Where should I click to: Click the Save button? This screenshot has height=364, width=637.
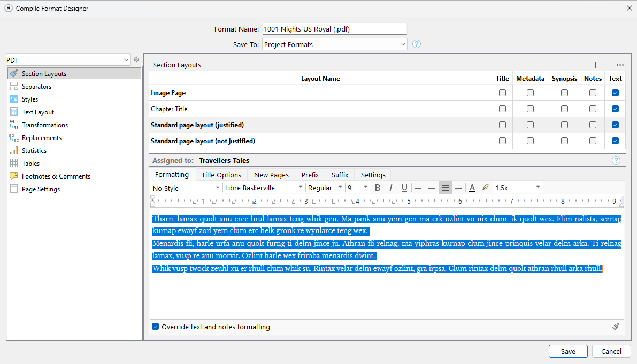[568, 351]
